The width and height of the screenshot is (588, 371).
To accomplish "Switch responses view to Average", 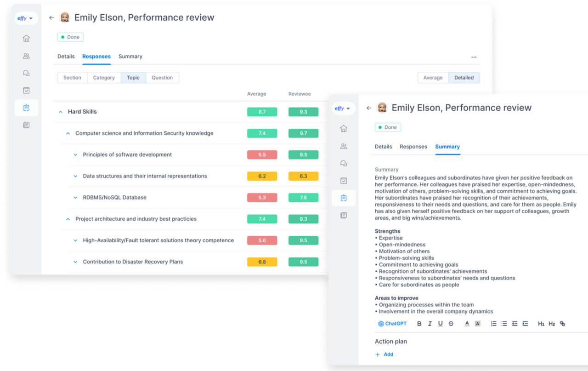I will pos(433,78).
